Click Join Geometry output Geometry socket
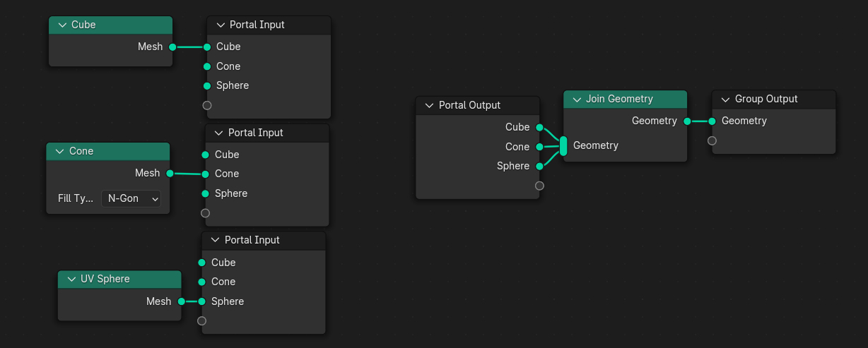 tap(687, 121)
